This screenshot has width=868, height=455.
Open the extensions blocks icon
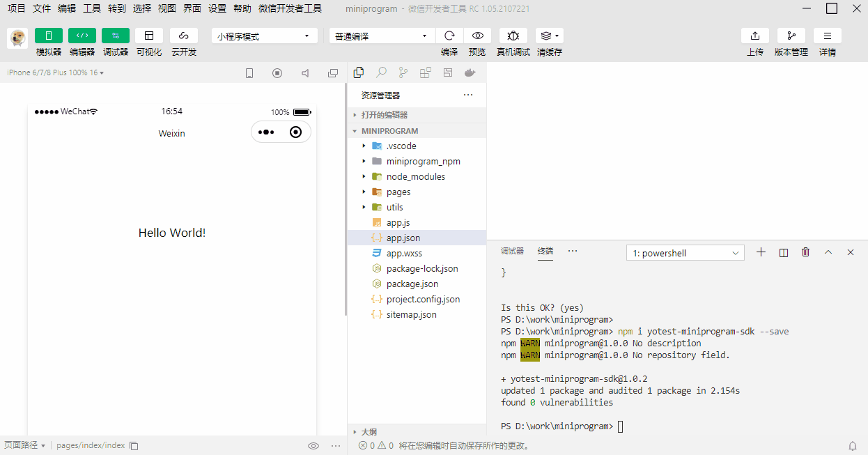426,72
